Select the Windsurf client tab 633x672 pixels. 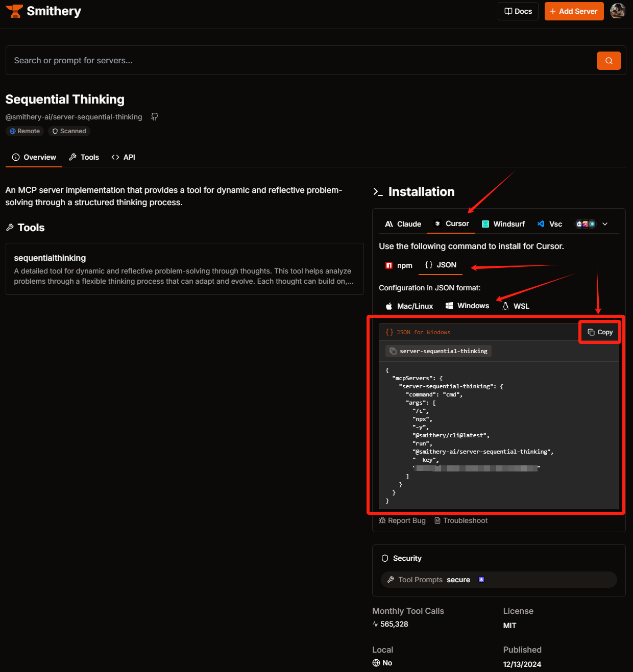pos(503,224)
